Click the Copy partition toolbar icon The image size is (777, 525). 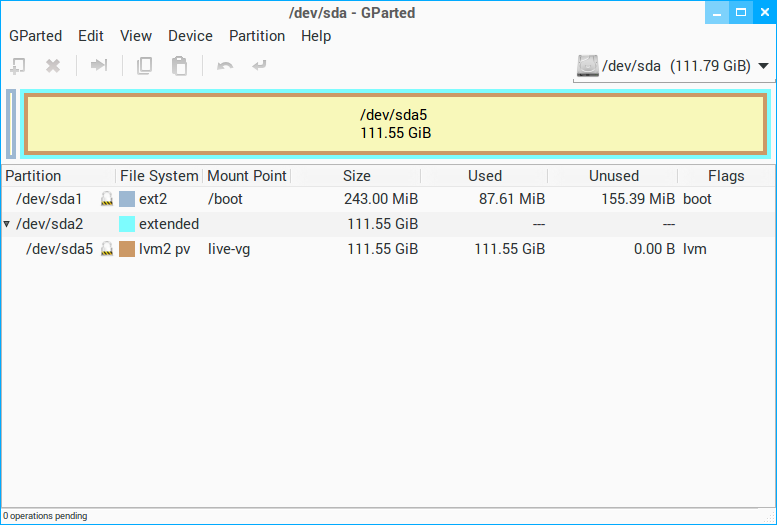click(144, 66)
